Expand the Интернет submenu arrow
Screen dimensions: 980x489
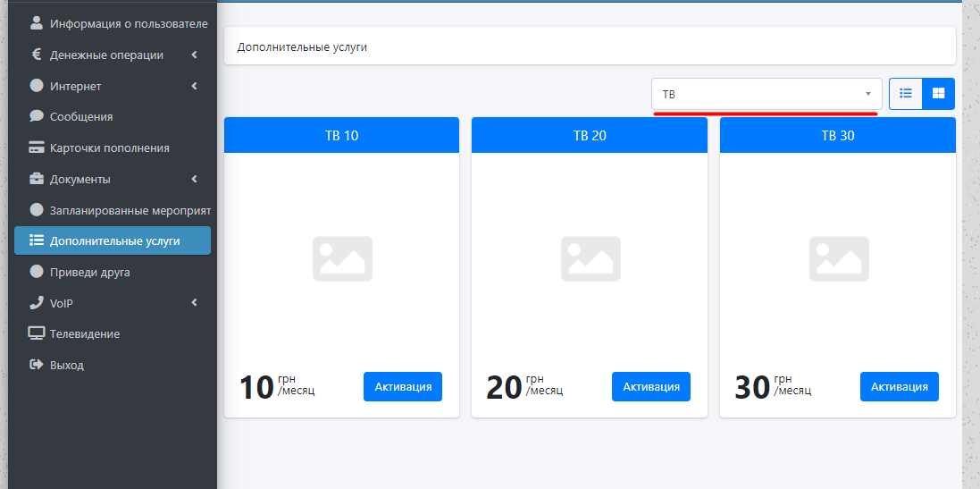195,87
